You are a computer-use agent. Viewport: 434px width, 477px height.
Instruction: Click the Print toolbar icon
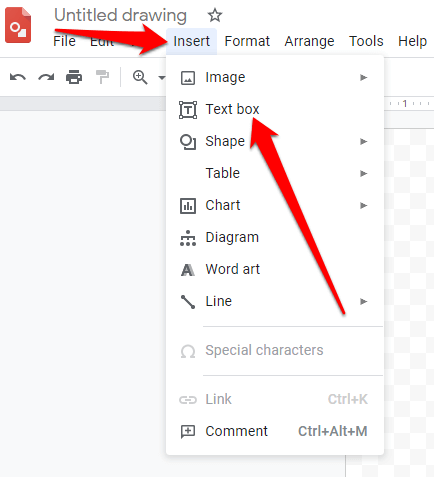tap(74, 77)
